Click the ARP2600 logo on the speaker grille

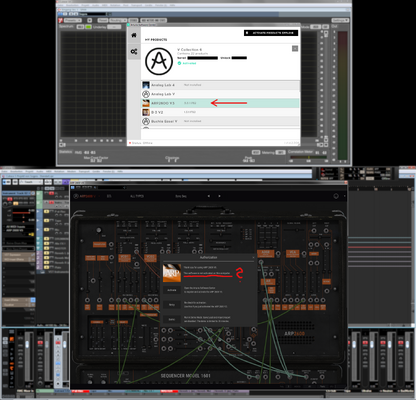294,333
